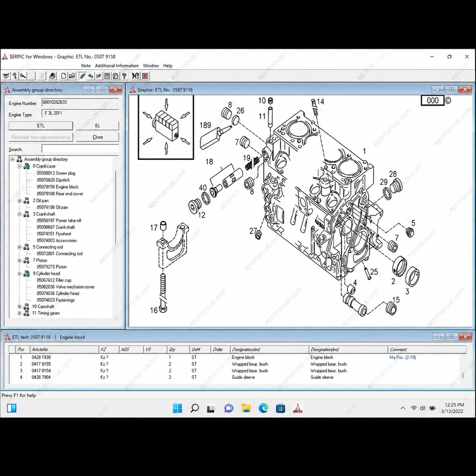Select 05079158 Engine block in the tree
The height and width of the screenshot is (476, 476).
(x=58, y=187)
